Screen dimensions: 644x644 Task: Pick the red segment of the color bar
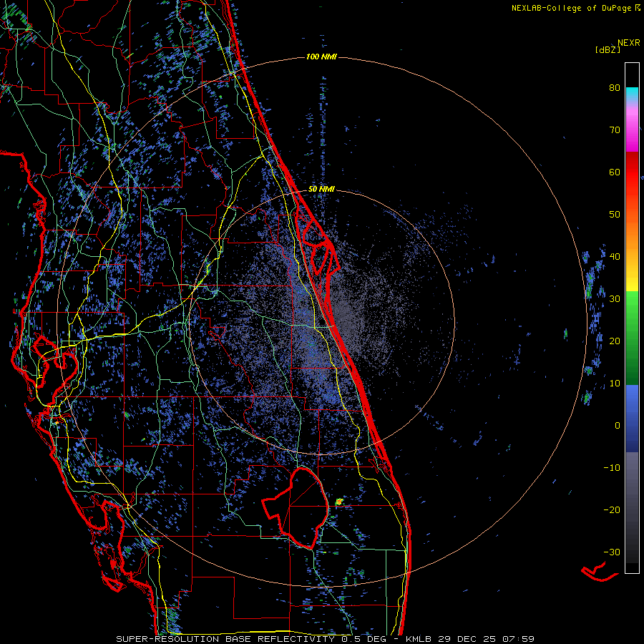[632, 172]
